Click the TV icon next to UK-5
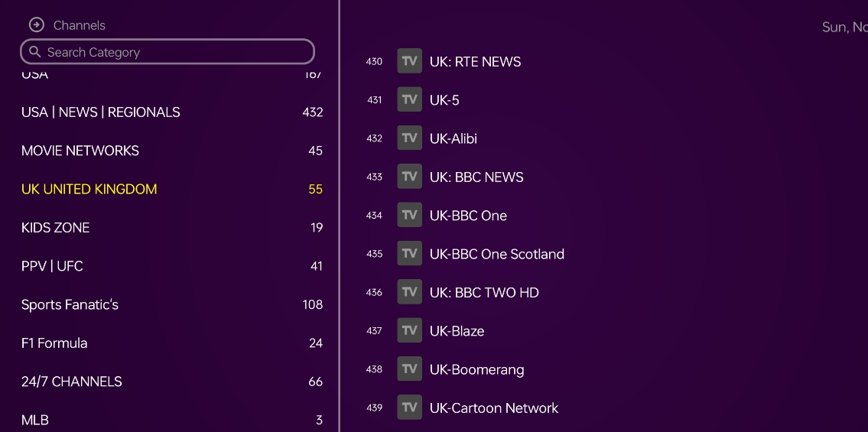The height and width of the screenshot is (432, 868). [x=410, y=99]
